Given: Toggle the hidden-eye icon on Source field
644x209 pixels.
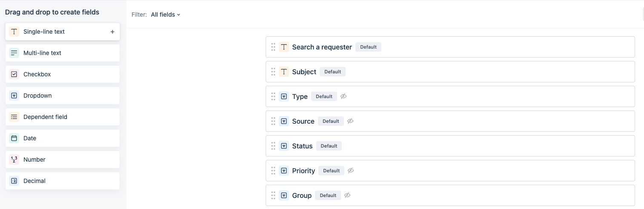Looking at the screenshot, I should coord(350,121).
